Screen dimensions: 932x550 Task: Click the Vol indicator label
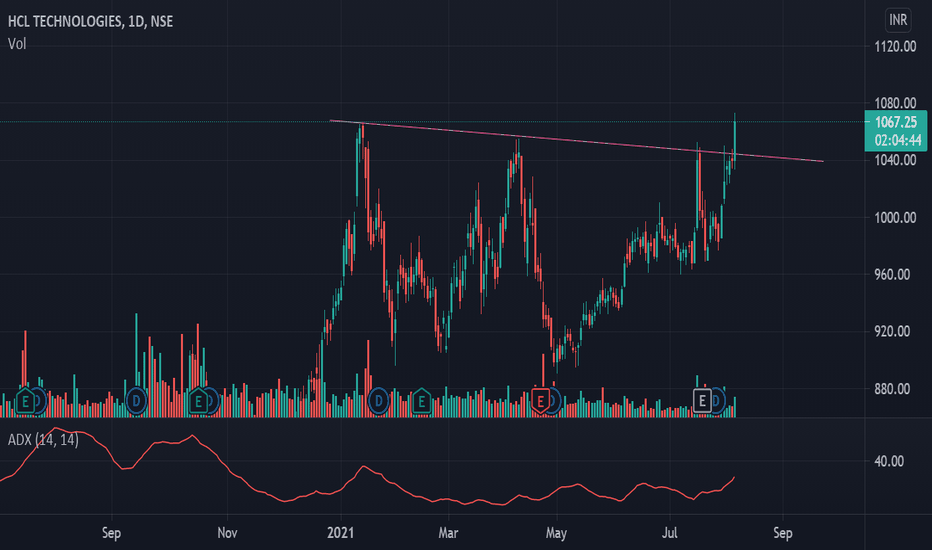pos(17,44)
